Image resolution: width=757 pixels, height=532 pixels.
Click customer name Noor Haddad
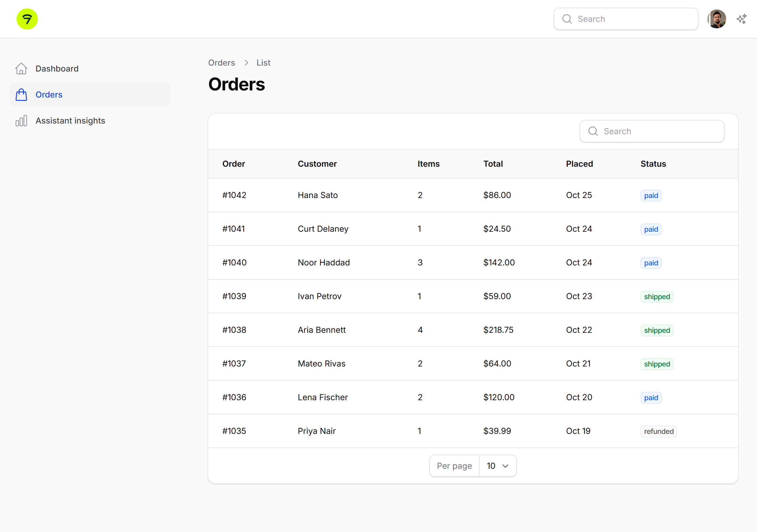[x=324, y=262]
